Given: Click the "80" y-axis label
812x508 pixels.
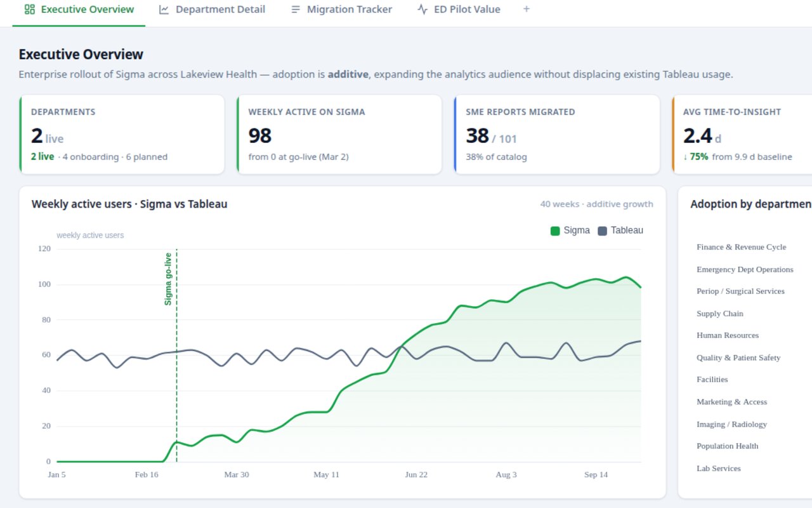Looking at the screenshot, I should [46, 319].
